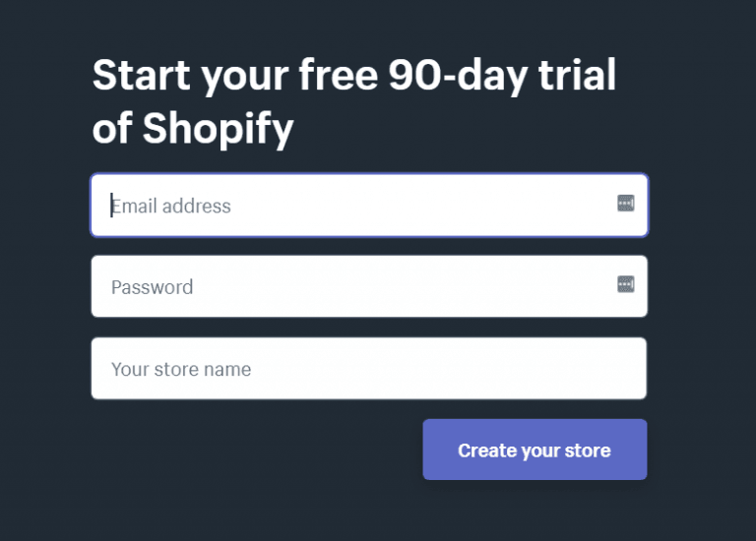Click the 'Your store name' placeholder text

coord(181,370)
